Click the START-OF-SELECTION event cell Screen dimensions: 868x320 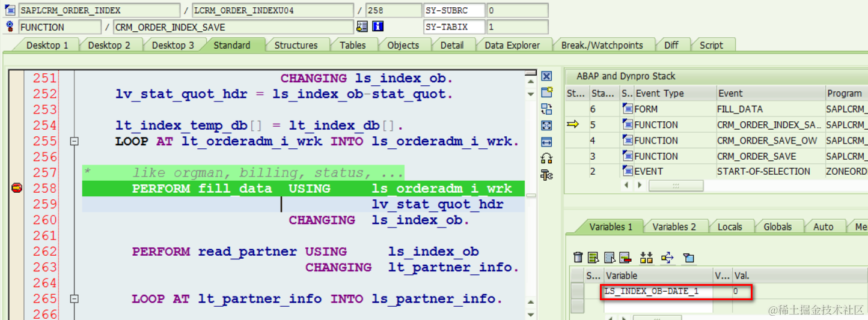[x=771, y=172]
